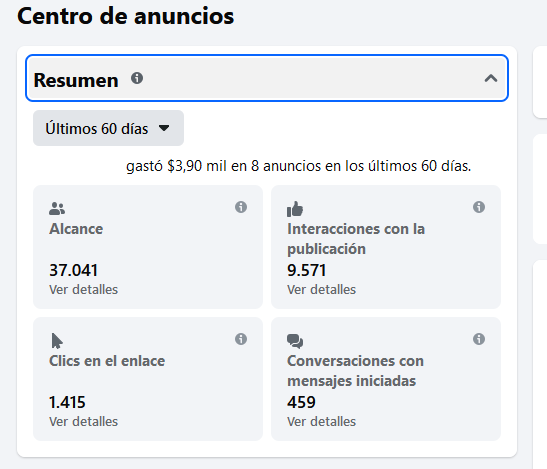Open Ver detalles under Interacciones con la publicación
This screenshot has width=547, height=469.
coord(321,290)
